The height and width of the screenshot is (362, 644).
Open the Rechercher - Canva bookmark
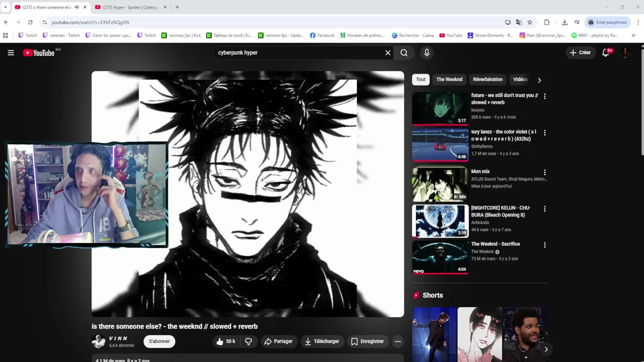(413, 35)
